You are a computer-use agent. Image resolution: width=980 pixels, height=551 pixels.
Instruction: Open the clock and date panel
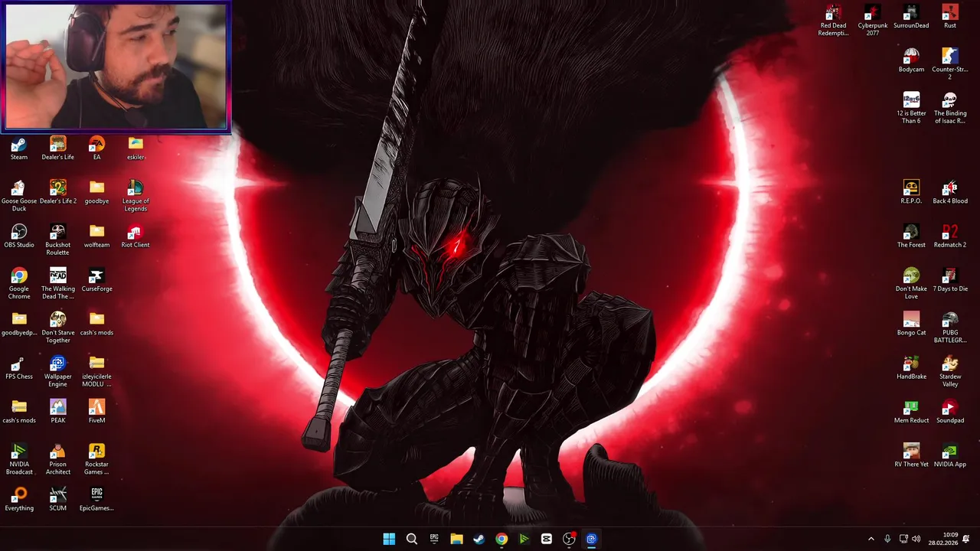point(942,539)
